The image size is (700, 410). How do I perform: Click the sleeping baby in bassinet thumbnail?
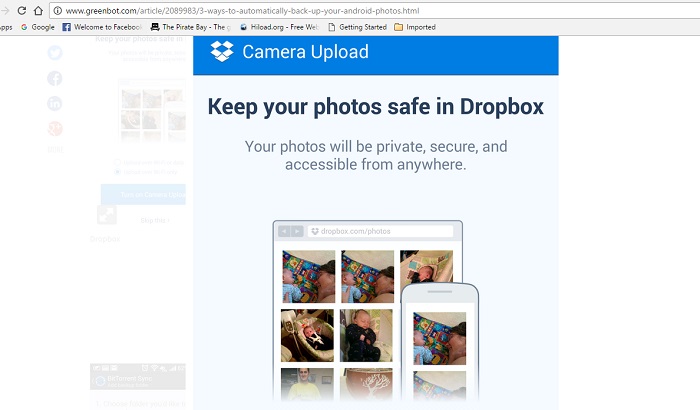(307, 335)
